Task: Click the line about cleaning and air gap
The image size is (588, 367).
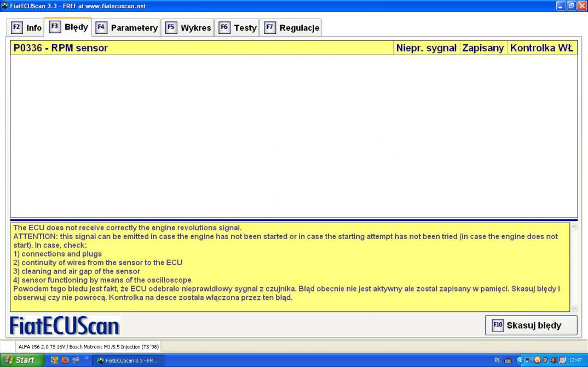Action: click(77, 271)
